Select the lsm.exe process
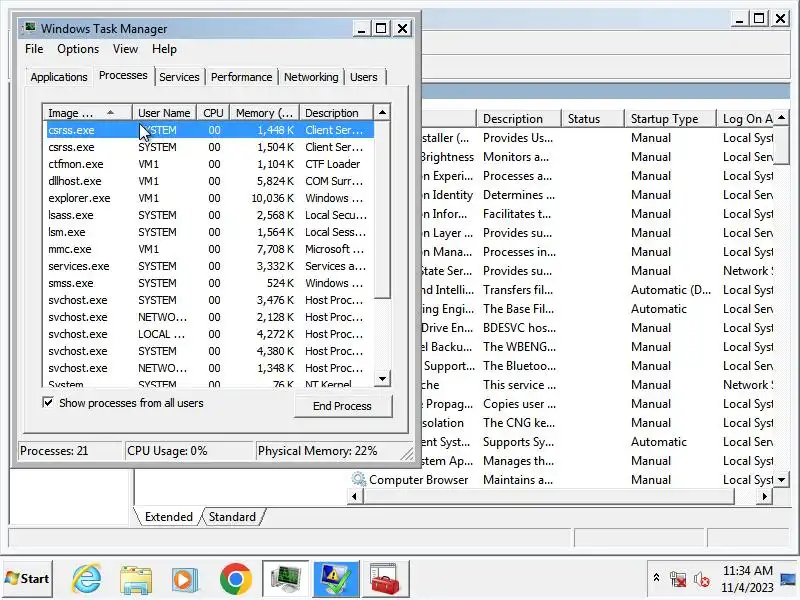 coord(210,232)
